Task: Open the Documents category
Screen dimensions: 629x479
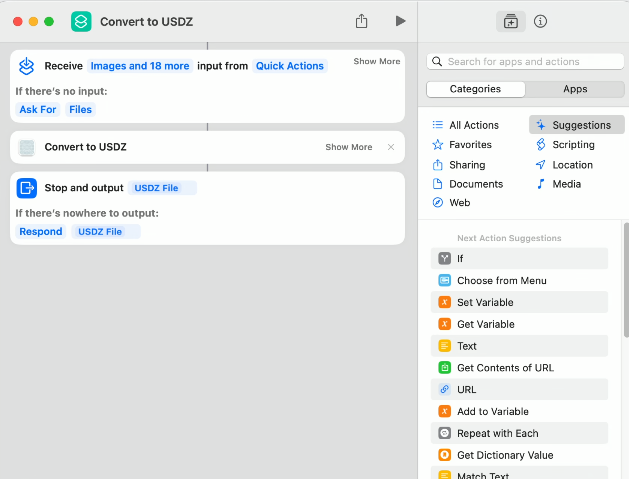Action: coord(468,184)
